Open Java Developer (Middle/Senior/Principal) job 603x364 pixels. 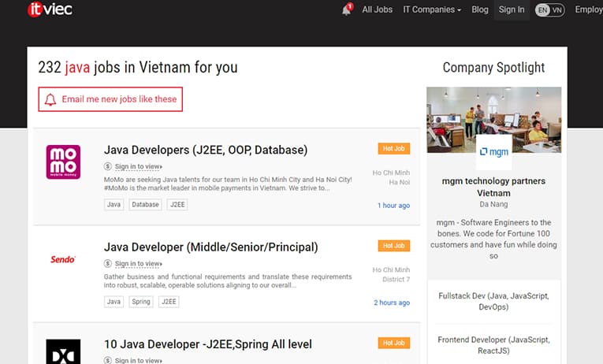tap(210, 247)
